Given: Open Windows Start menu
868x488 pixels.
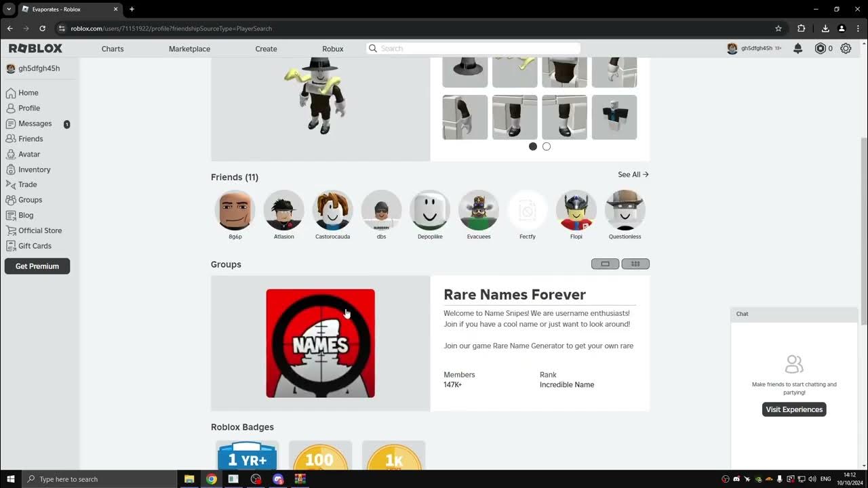Looking at the screenshot, I should click(10, 479).
